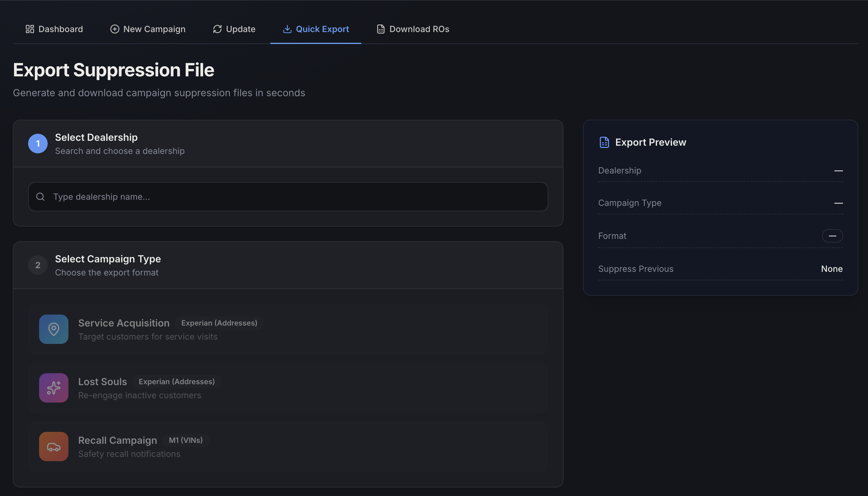Click the Export Suppression File page title
The width and height of the screenshot is (868, 496).
point(113,70)
